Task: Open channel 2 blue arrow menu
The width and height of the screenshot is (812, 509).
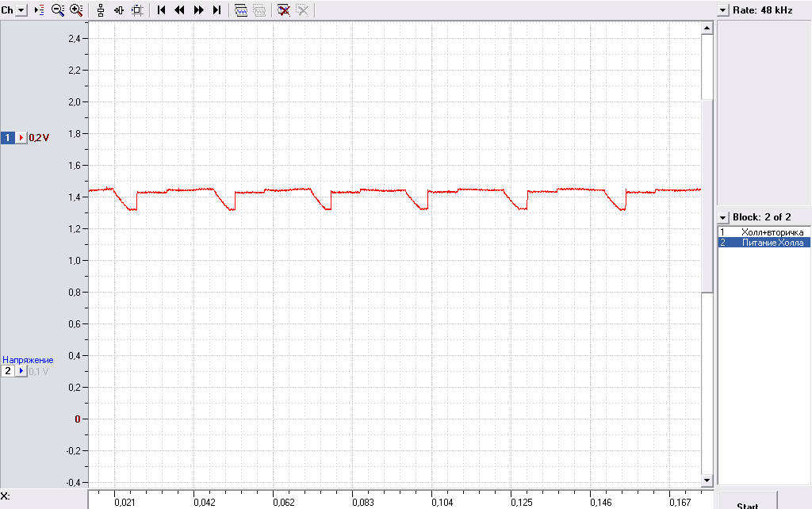Action: pyautogui.click(x=21, y=371)
